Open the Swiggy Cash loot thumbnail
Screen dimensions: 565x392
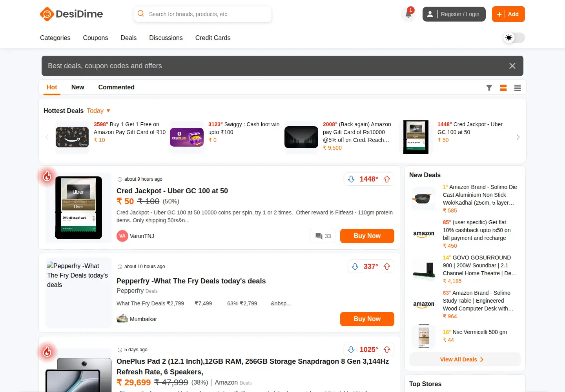point(187,137)
